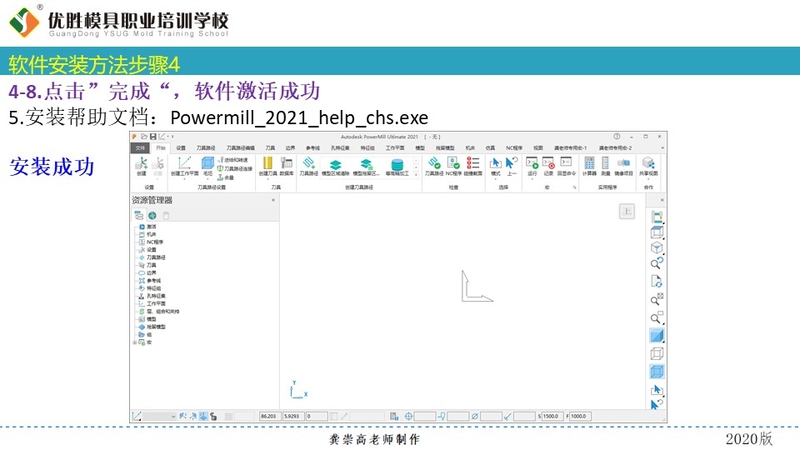Click the open folder icon in quick access toolbar
800x450 pixels.
144,137
